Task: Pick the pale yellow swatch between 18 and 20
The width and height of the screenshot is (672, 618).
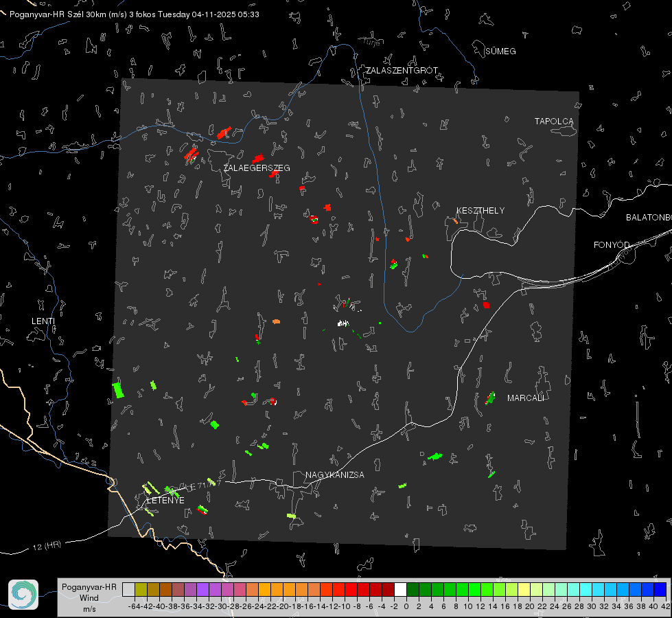Action: [x=524, y=589]
